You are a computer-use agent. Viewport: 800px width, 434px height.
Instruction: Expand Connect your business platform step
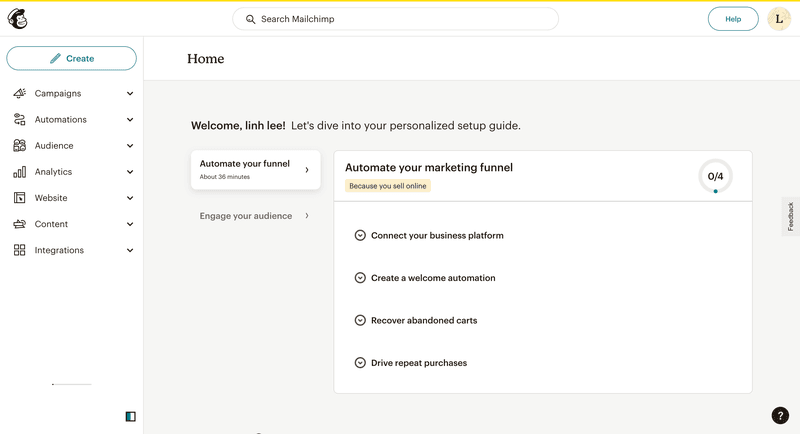[x=360, y=236]
